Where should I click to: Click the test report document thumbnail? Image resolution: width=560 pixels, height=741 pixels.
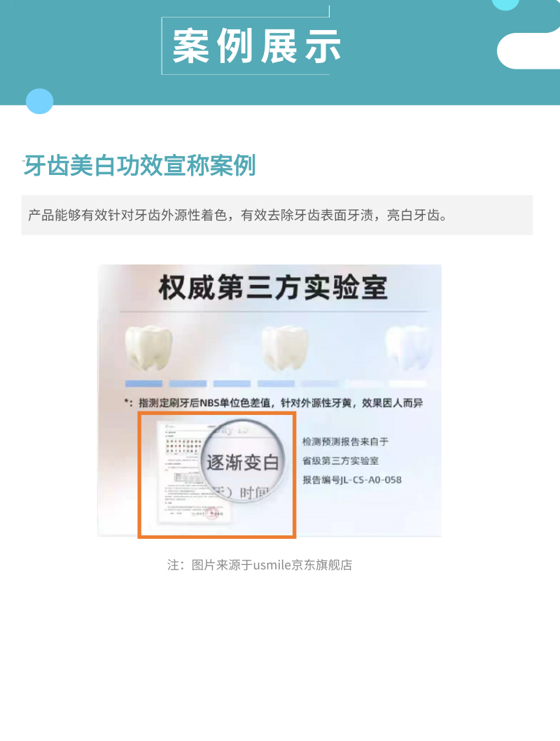194,474
